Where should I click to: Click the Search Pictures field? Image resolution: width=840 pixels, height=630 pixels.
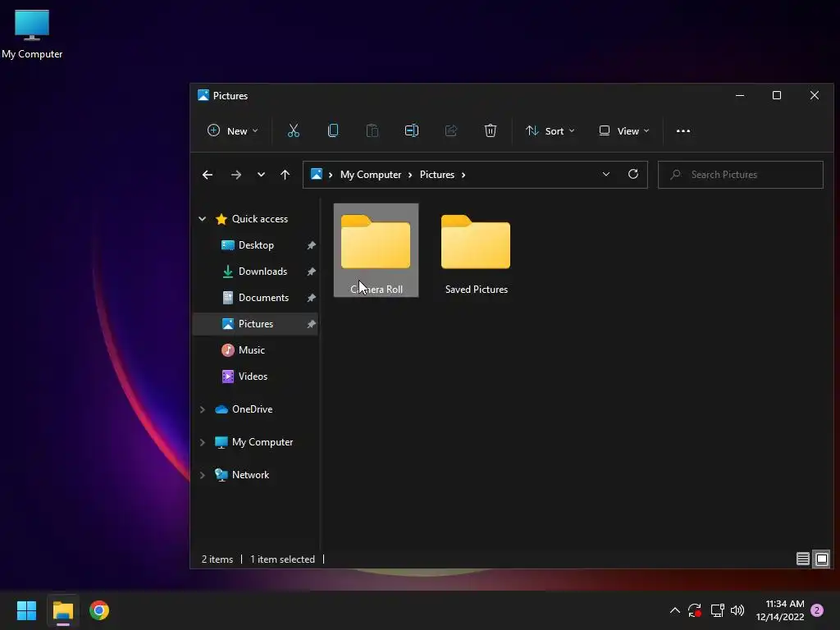coord(741,175)
